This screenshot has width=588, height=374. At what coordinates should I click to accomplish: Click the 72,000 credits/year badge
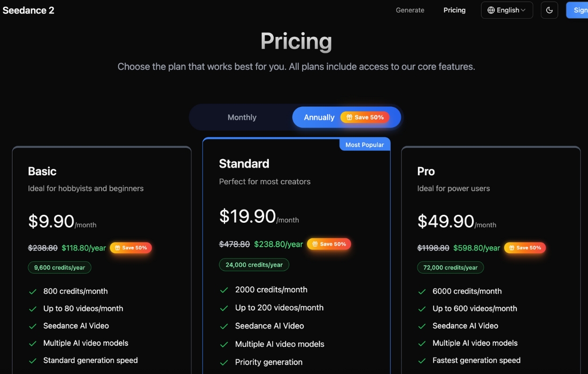point(450,268)
